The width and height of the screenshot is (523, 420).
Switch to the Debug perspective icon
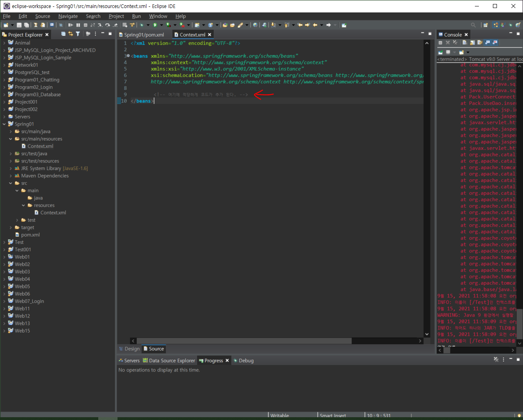(510, 25)
